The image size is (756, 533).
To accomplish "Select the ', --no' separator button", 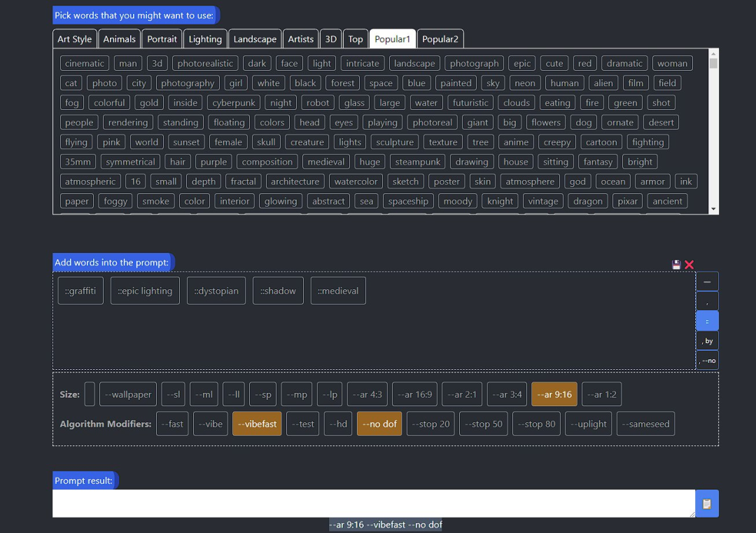I will click(x=707, y=360).
